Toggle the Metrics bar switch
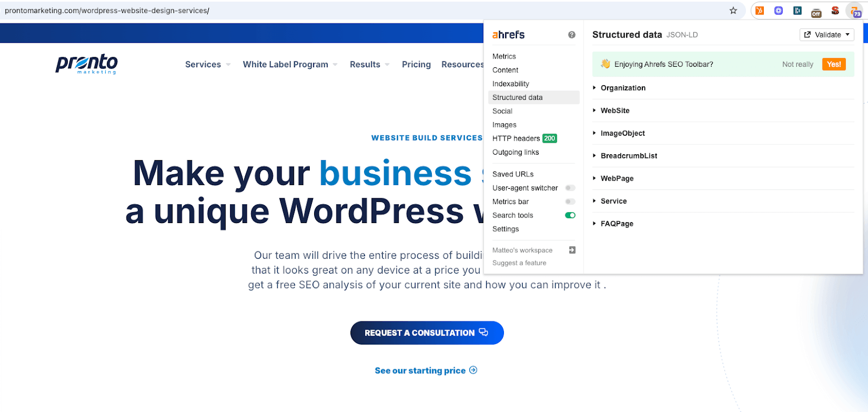The width and height of the screenshot is (868, 412). point(570,201)
